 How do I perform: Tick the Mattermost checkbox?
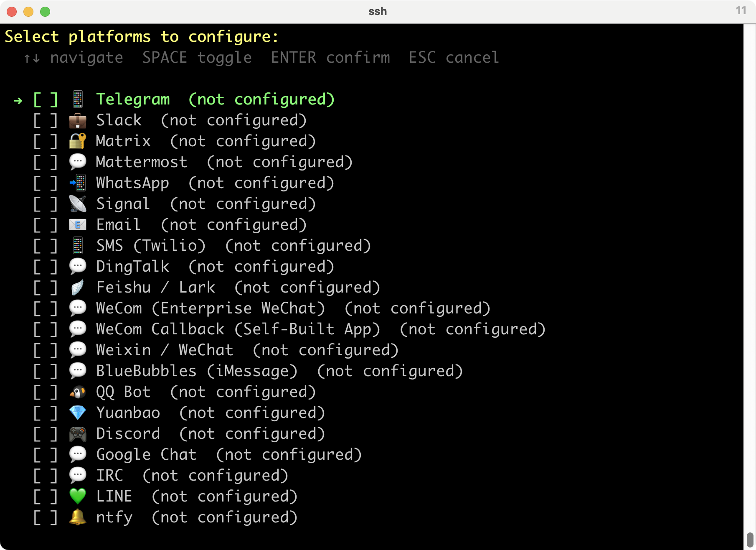pyautogui.click(x=46, y=162)
